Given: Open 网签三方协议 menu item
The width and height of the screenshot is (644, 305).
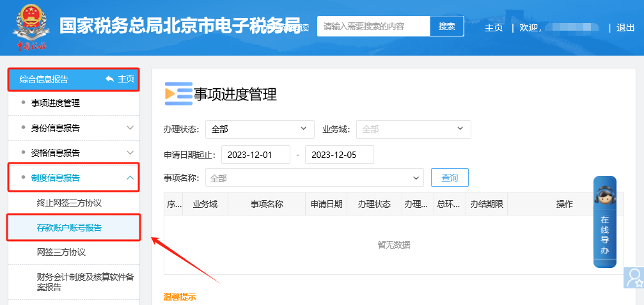Looking at the screenshot, I should coord(61,253).
